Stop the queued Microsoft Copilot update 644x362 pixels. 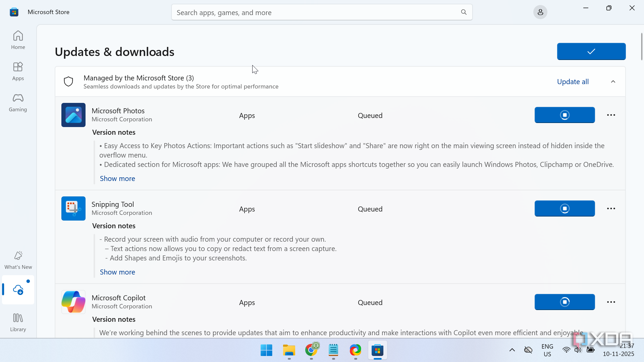(x=565, y=302)
